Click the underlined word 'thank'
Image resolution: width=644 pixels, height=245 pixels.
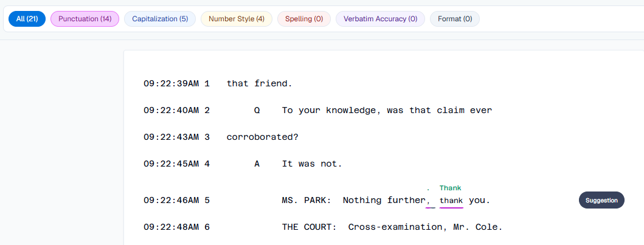(451, 201)
